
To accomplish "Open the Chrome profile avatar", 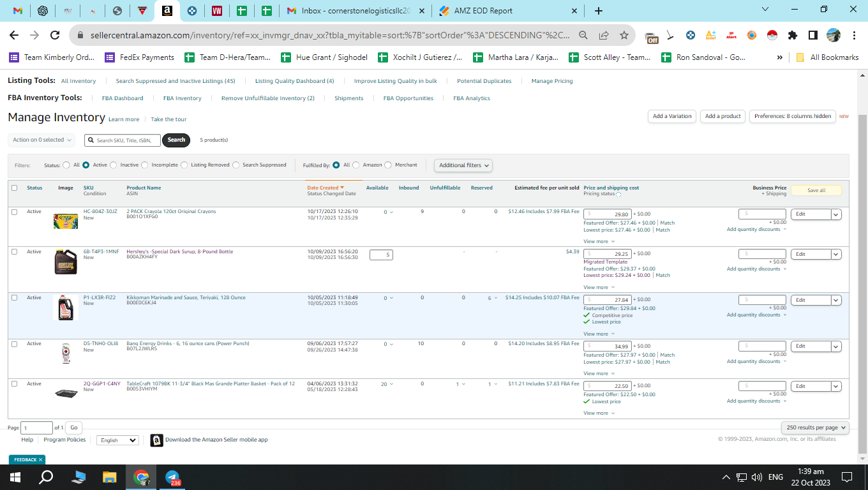I will [834, 35].
